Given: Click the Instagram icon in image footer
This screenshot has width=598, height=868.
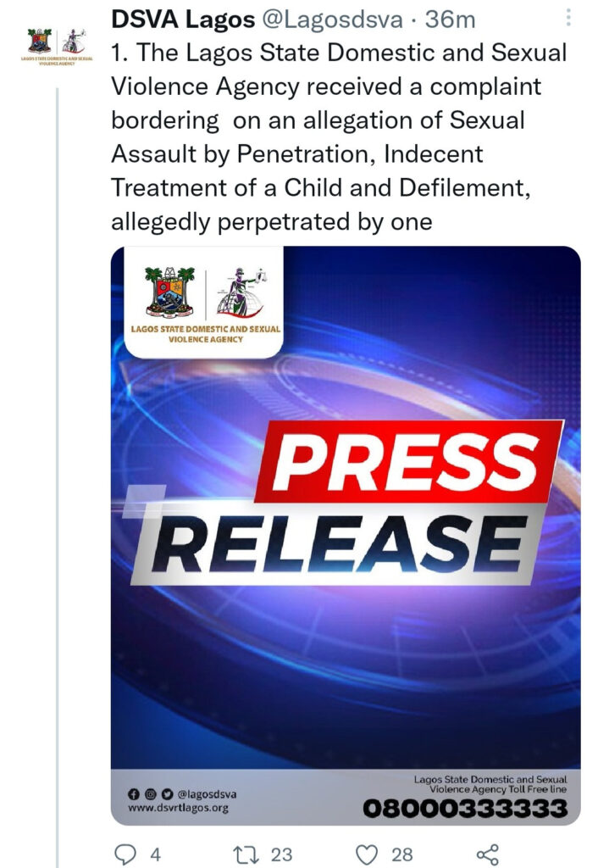Looking at the screenshot, I should (150, 793).
